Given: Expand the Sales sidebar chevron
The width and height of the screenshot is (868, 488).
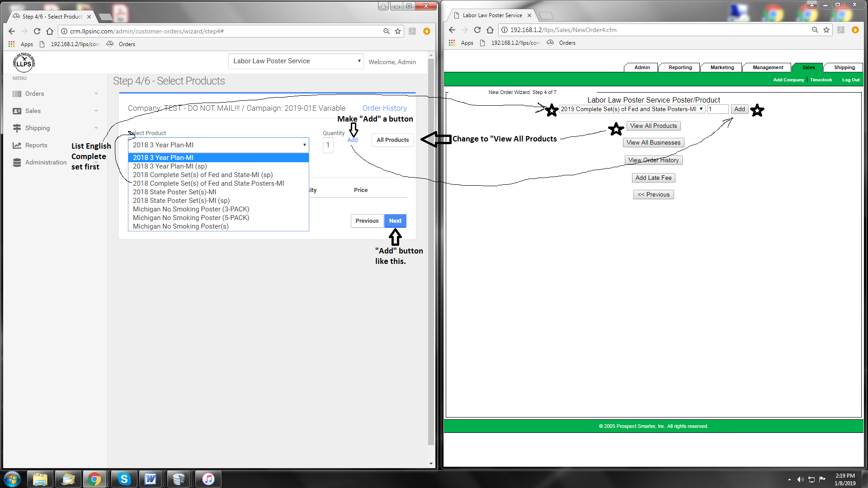Looking at the screenshot, I should (x=96, y=111).
